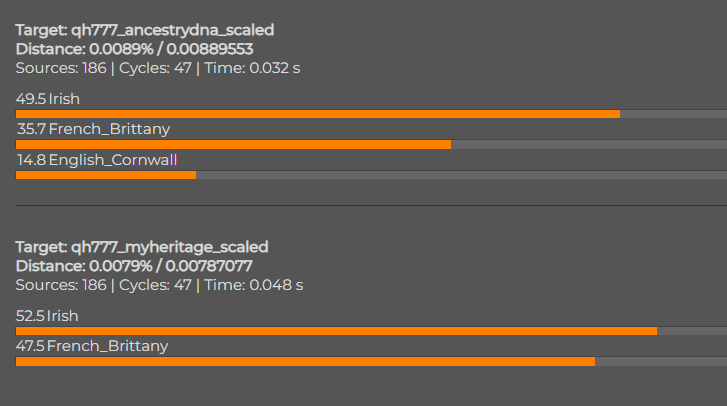The width and height of the screenshot is (727, 406).
Task: Click the orange 52.5 Irish bar
Action: coord(336,331)
